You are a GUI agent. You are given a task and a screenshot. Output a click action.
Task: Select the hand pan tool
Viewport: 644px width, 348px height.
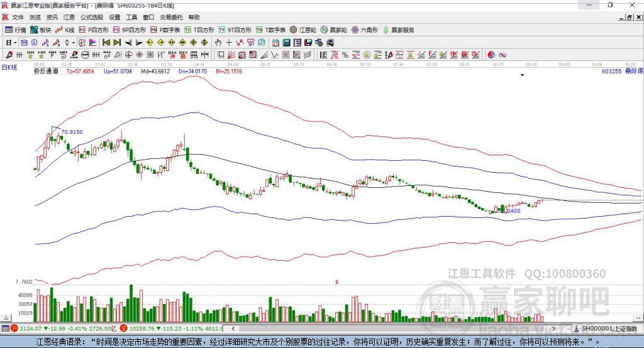click(x=218, y=43)
